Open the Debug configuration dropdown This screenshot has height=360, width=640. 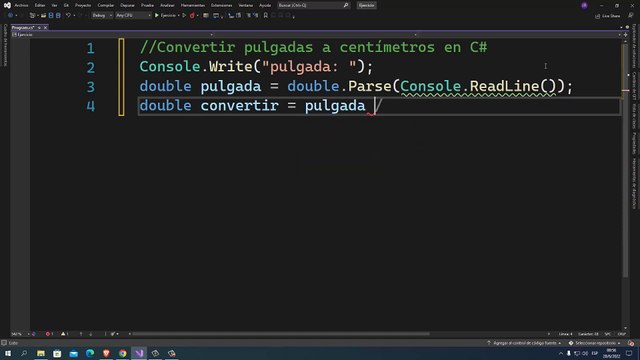[x=102, y=16]
